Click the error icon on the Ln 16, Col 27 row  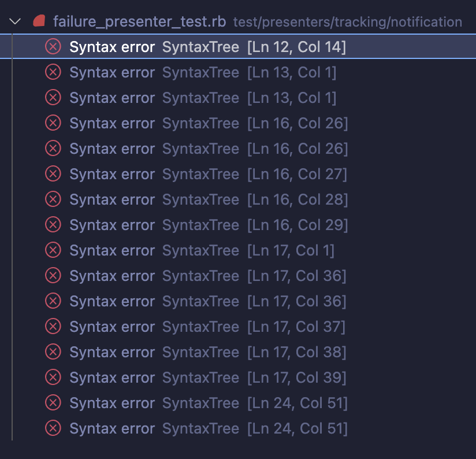pyautogui.click(x=53, y=174)
